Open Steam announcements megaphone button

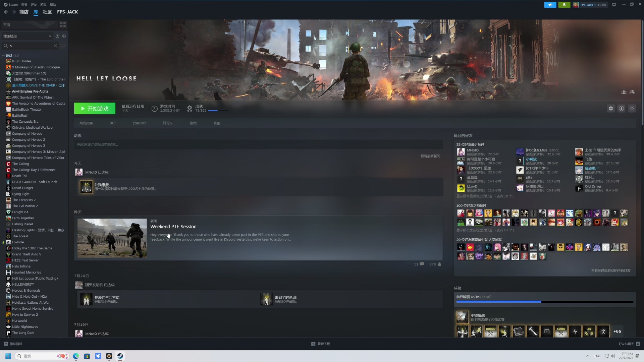click(x=550, y=5)
